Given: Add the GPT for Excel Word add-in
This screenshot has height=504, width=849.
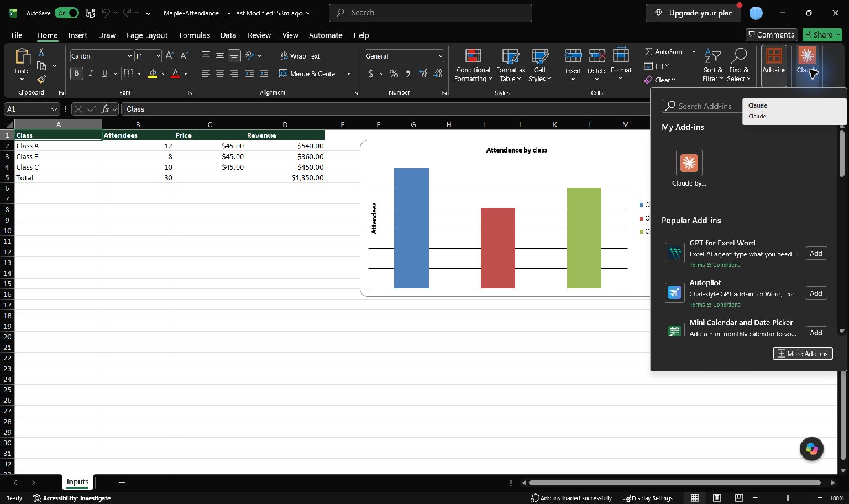Looking at the screenshot, I should [816, 253].
